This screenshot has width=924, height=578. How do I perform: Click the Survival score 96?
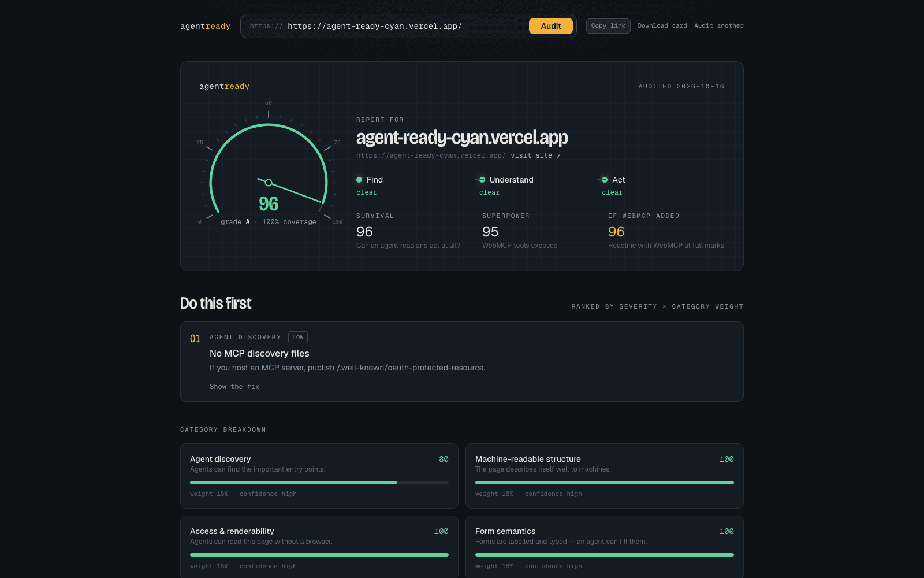(x=364, y=232)
